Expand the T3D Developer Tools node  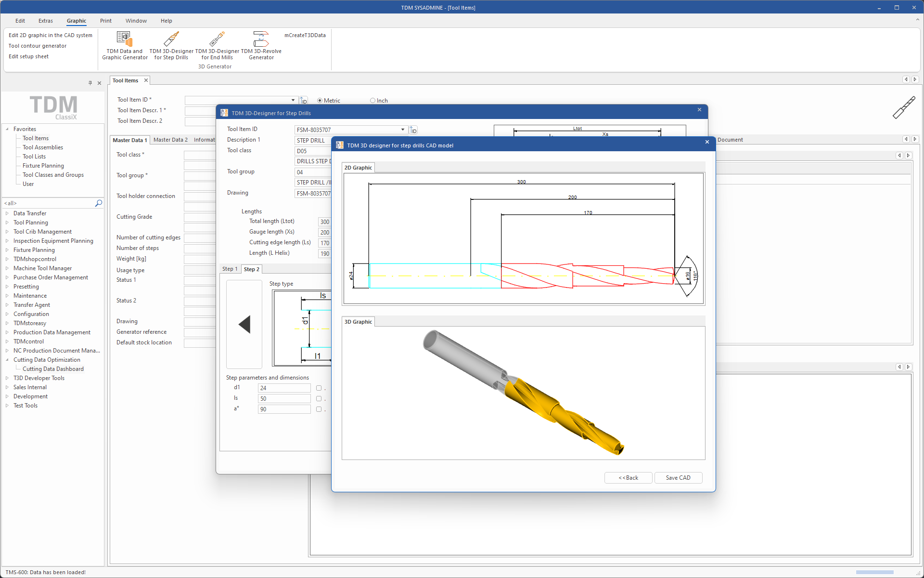click(7, 378)
